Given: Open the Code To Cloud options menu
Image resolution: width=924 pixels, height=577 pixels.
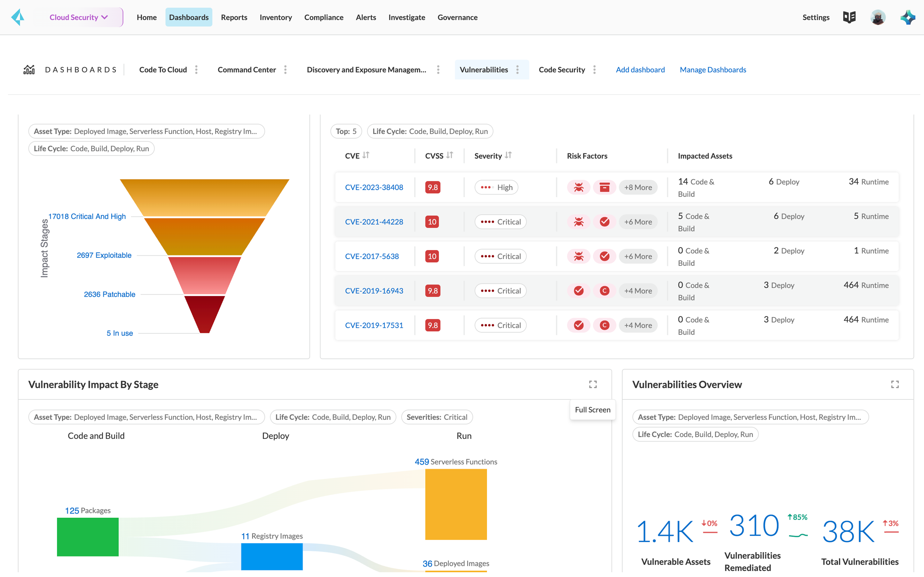Looking at the screenshot, I should [x=196, y=70].
